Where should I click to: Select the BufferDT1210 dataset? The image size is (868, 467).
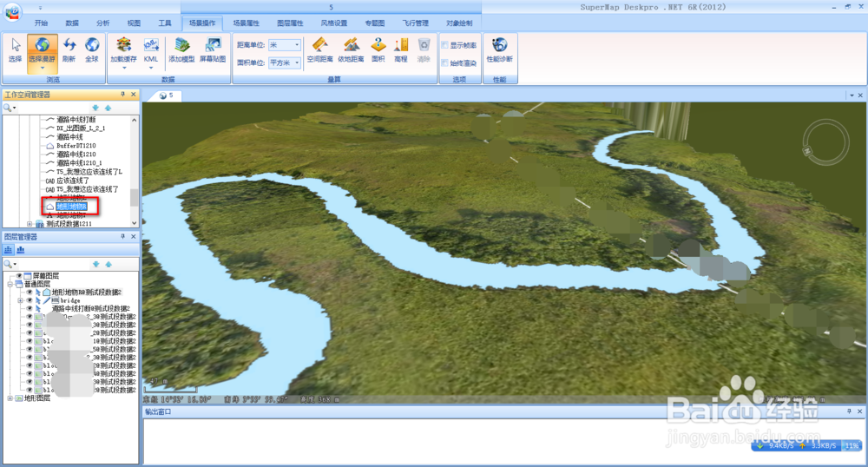76,146
